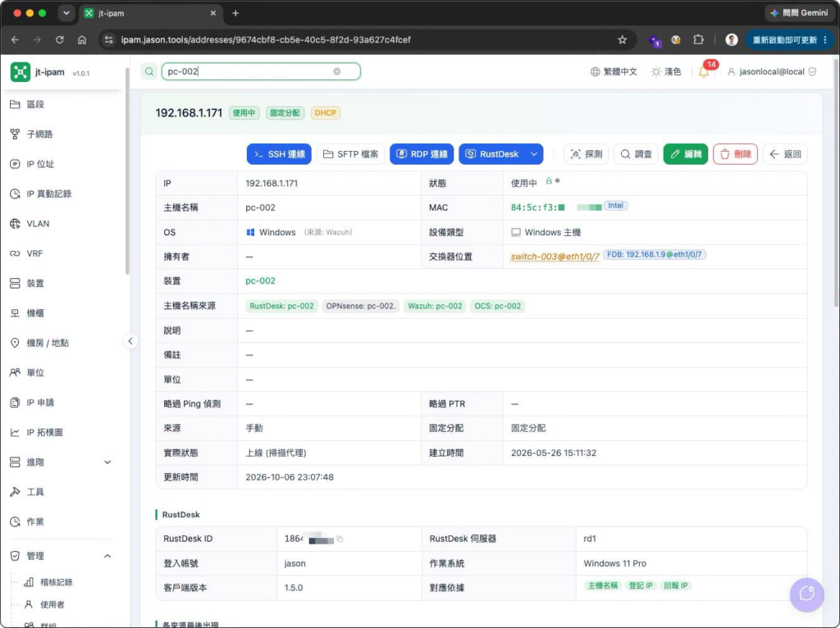The image size is (840, 628).
Task: Open the 繁體中文 language selector
Action: tap(614, 71)
